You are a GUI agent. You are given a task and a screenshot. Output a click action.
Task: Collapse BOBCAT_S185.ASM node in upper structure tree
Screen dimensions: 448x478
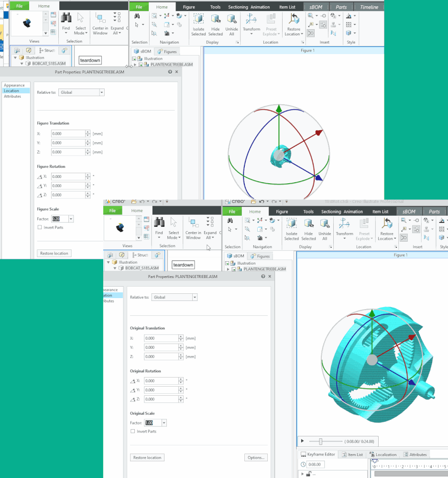coord(22,64)
